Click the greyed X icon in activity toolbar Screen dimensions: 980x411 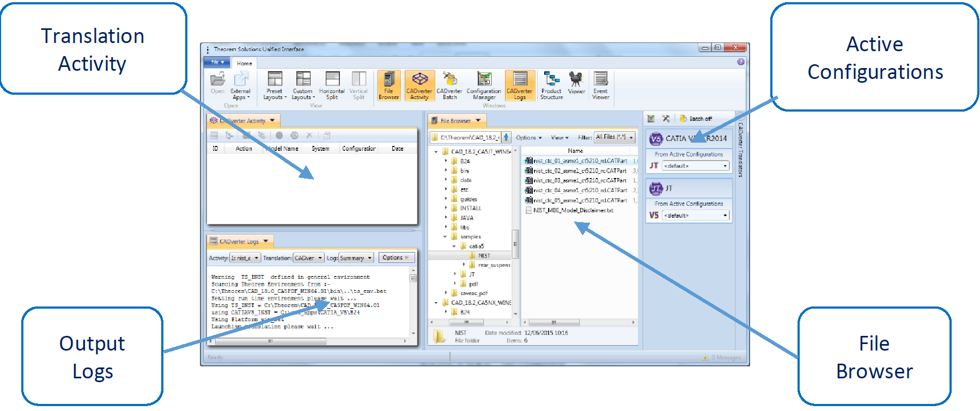coord(309,136)
